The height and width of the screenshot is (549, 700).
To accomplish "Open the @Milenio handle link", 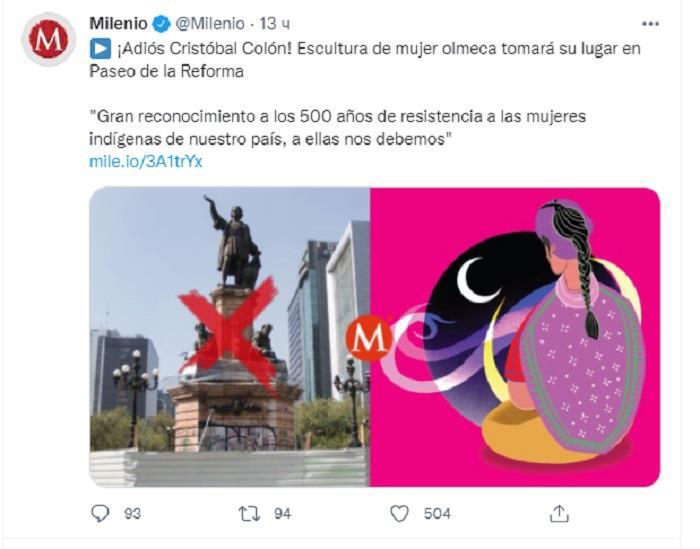I will click(x=210, y=23).
